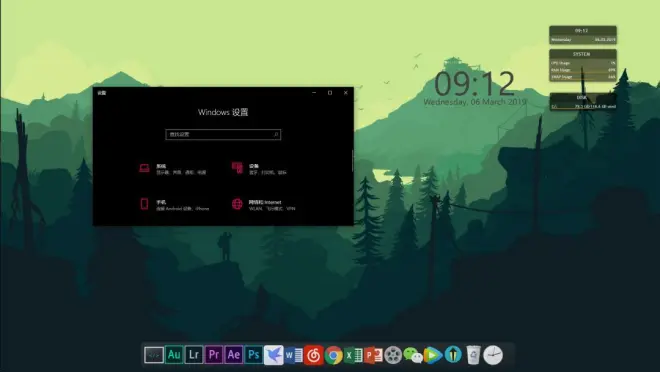Image resolution: width=660 pixels, height=372 pixels.
Task: Launch Microsoft Excel from the dock
Action: coord(353,356)
